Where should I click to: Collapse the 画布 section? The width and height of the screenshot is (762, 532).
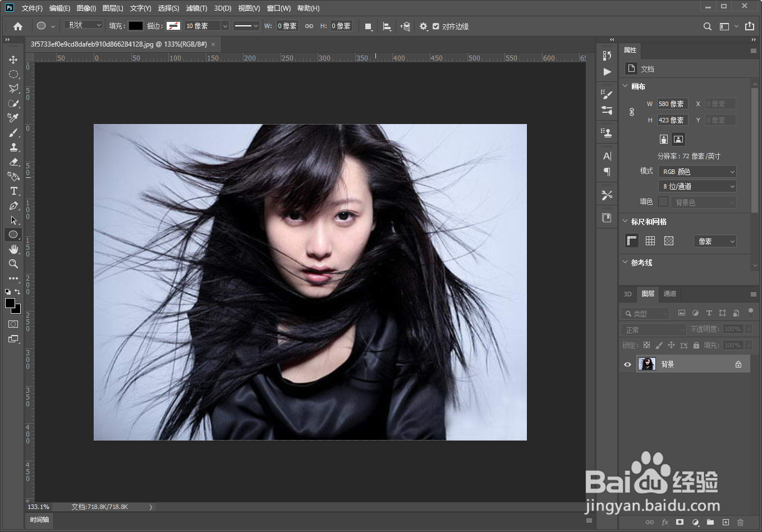[x=626, y=86]
